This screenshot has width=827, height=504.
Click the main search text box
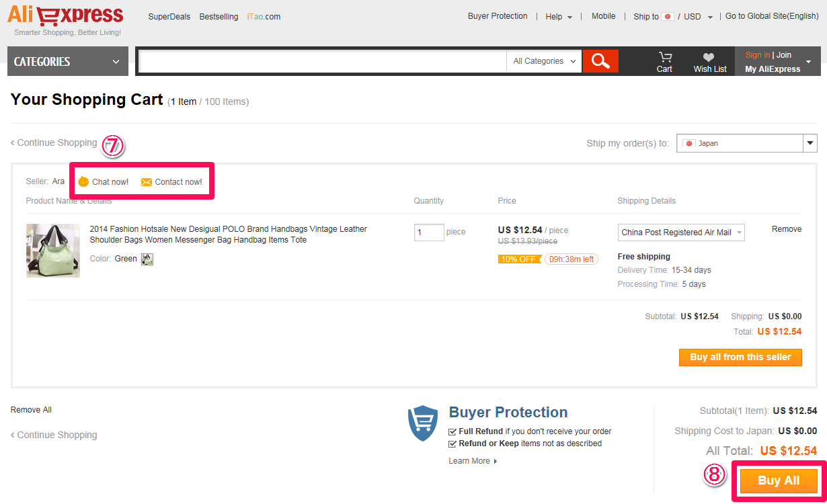pyautogui.click(x=322, y=61)
